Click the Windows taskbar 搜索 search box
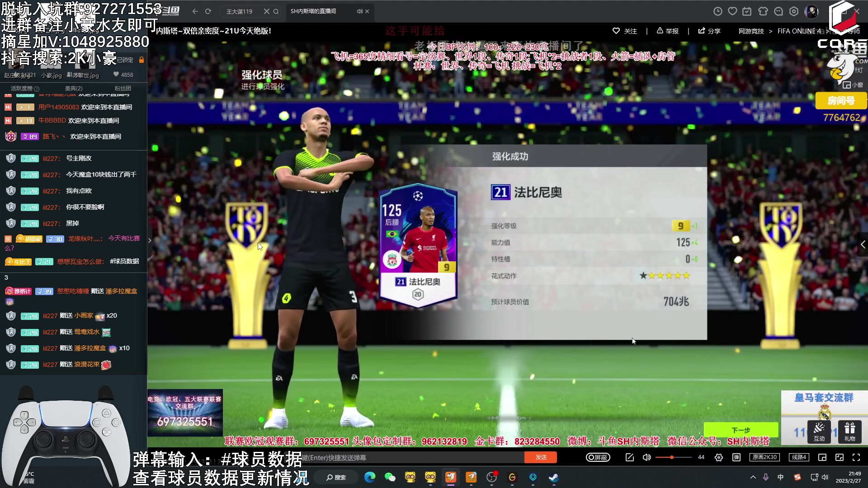The width and height of the screenshot is (868, 488). pyautogui.click(x=336, y=477)
